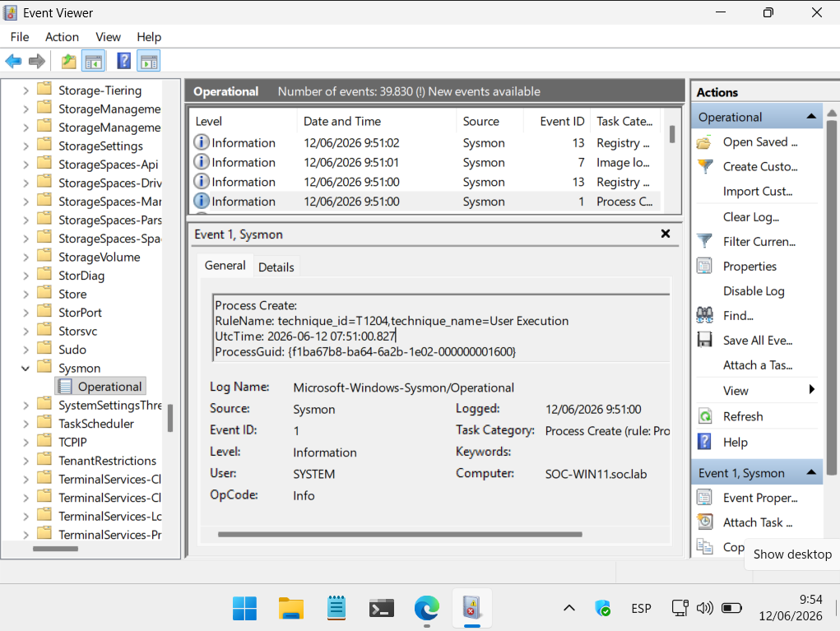
Task: Select the Store tree item
Action: 72,294
